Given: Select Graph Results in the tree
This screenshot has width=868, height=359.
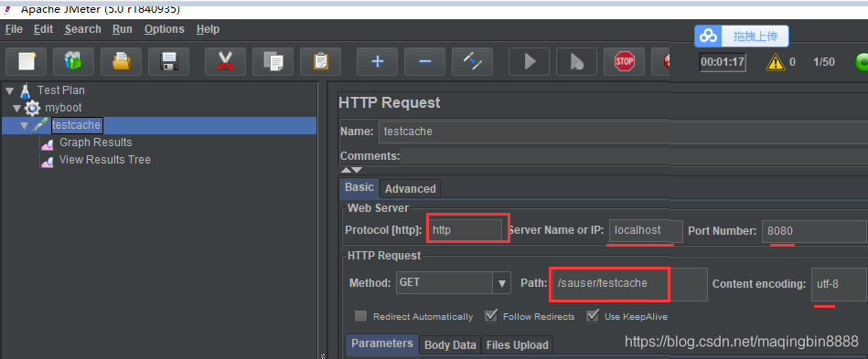Looking at the screenshot, I should click(96, 143).
